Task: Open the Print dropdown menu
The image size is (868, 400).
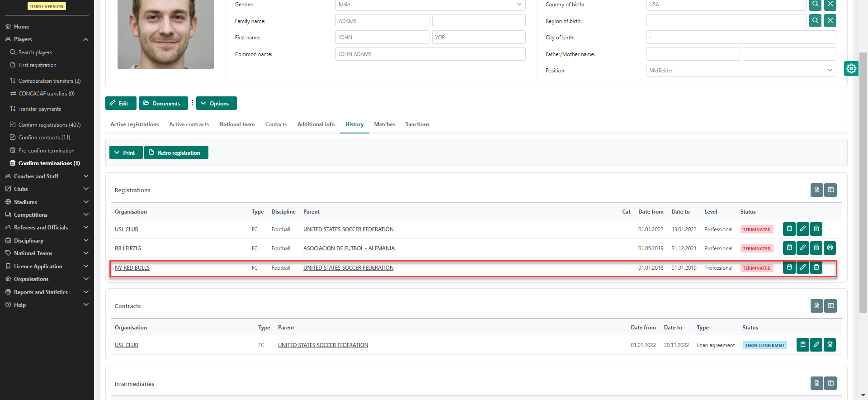Action: point(126,153)
